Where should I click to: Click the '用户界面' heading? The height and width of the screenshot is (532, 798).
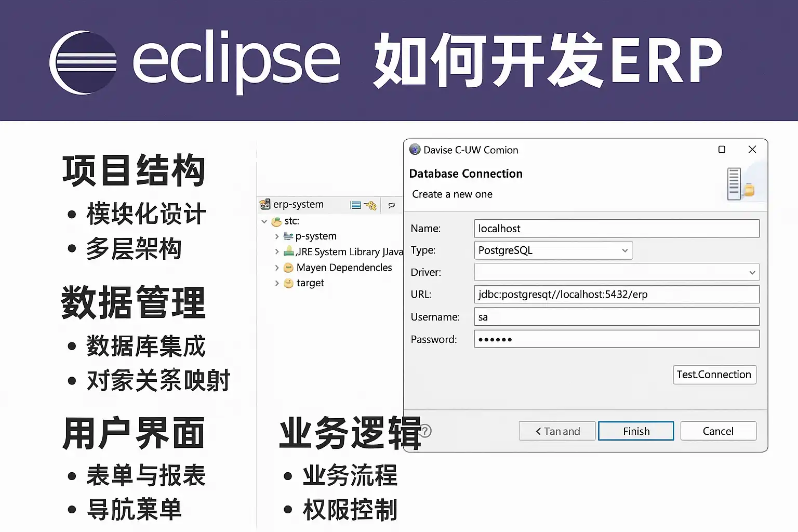(134, 433)
